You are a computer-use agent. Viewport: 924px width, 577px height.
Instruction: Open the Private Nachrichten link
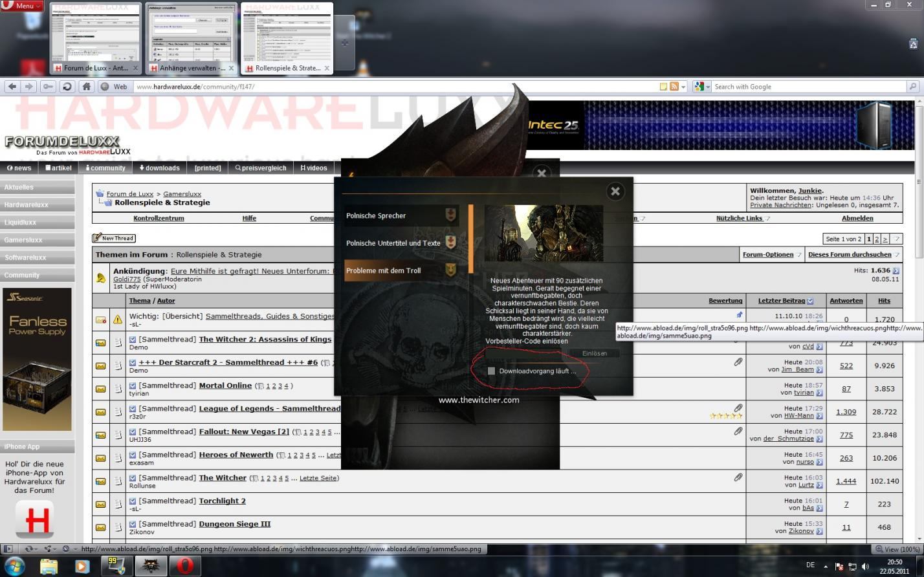point(780,205)
